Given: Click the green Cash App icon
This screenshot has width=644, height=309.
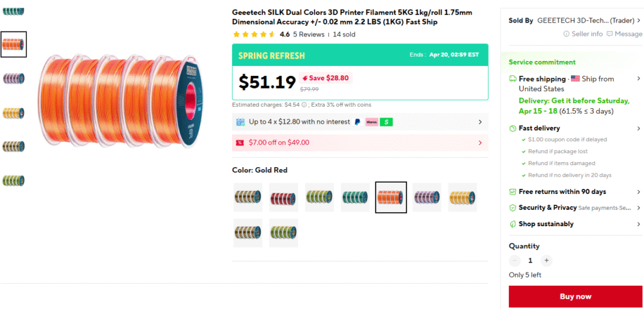Looking at the screenshot, I should coord(386,122).
